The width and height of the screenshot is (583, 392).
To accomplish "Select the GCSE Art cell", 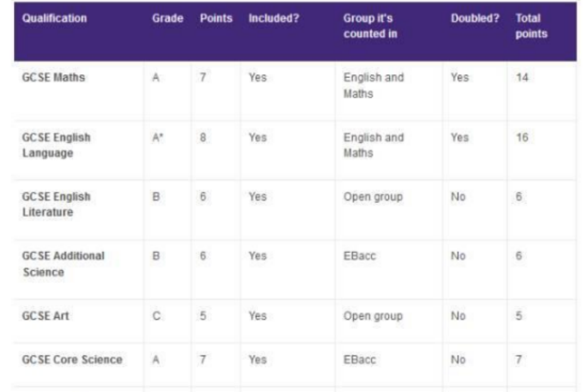I will (x=45, y=315).
